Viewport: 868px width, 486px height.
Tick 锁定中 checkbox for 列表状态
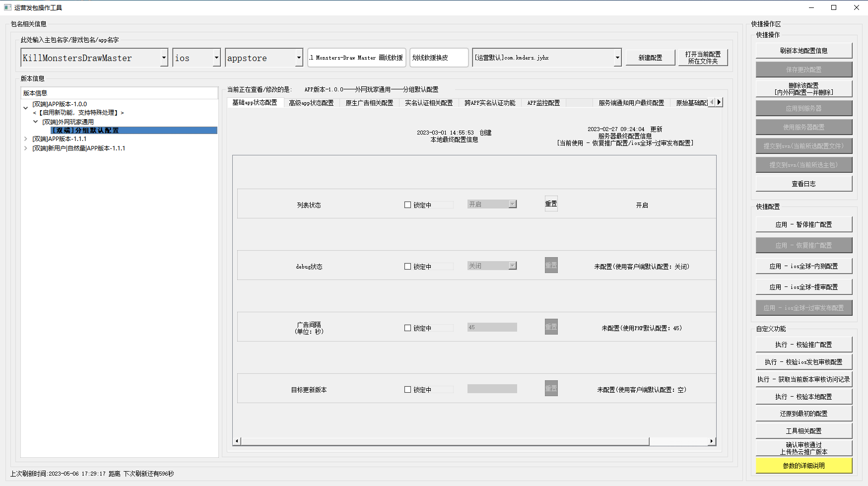coord(407,205)
